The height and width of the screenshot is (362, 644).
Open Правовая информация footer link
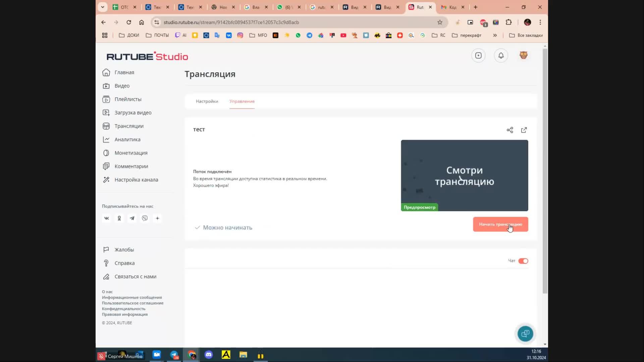point(125,314)
